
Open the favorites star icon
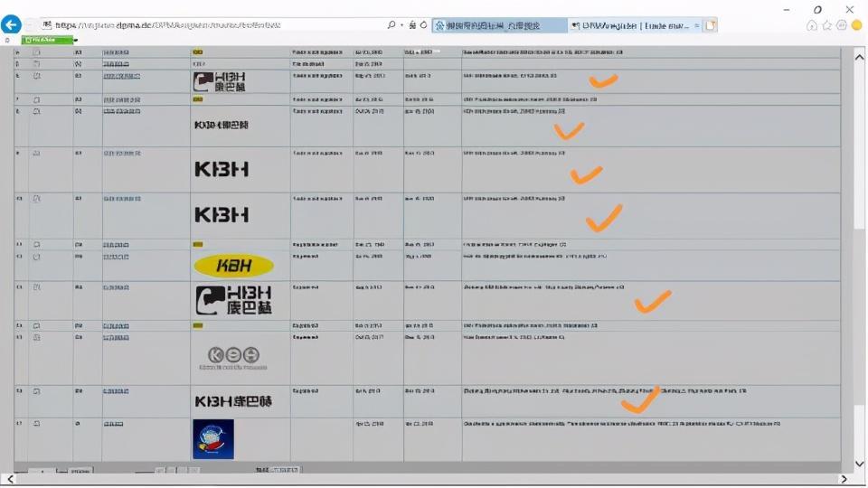pos(826,25)
